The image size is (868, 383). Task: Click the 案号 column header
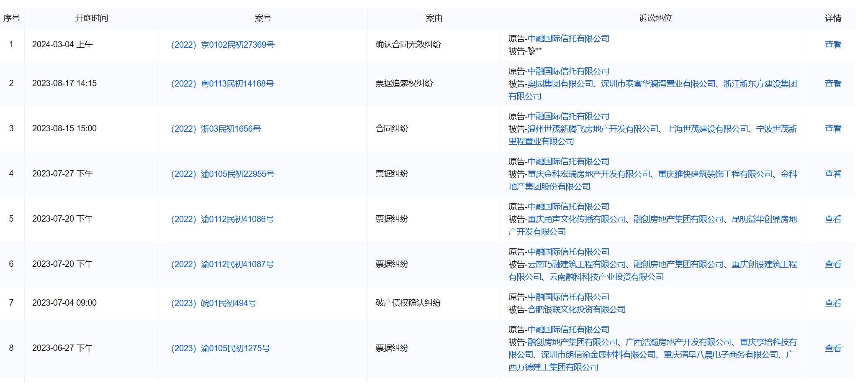pos(263,18)
